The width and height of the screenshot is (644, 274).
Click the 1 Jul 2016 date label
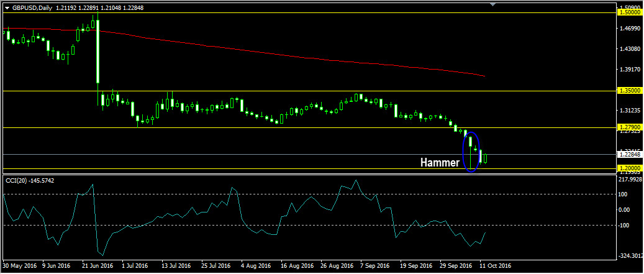coord(135,266)
